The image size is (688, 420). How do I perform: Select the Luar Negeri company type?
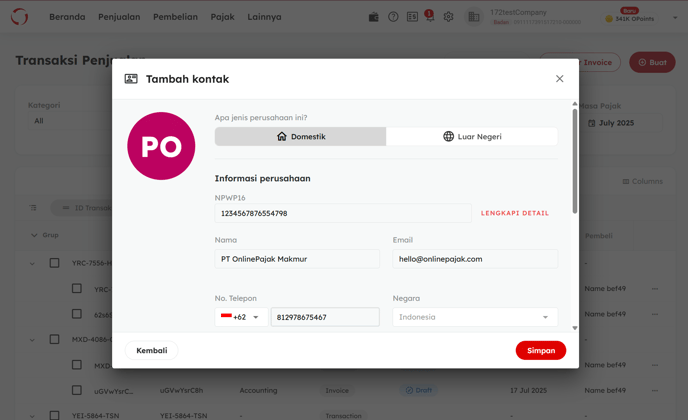pyautogui.click(x=472, y=136)
